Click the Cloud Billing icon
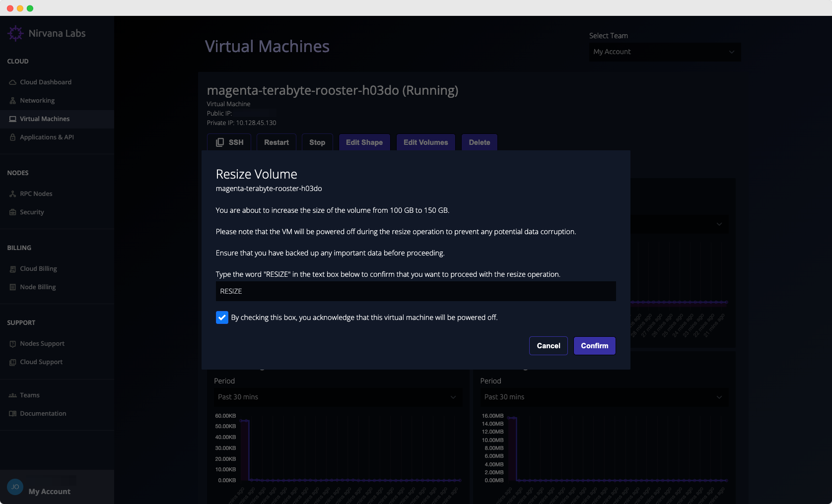Screen dimensions: 832x504 click(x=13, y=269)
